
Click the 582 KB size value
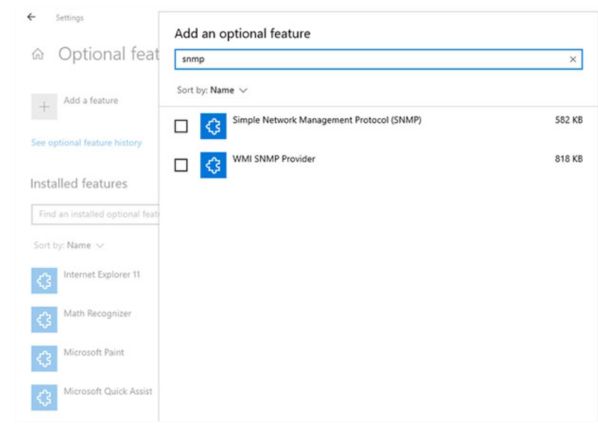click(x=569, y=120)
